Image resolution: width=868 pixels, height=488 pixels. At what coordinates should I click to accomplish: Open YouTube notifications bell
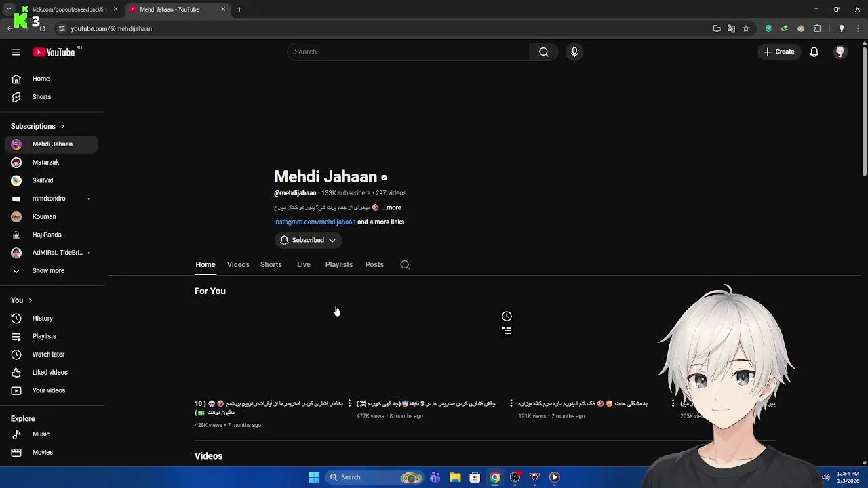point(814,52)
